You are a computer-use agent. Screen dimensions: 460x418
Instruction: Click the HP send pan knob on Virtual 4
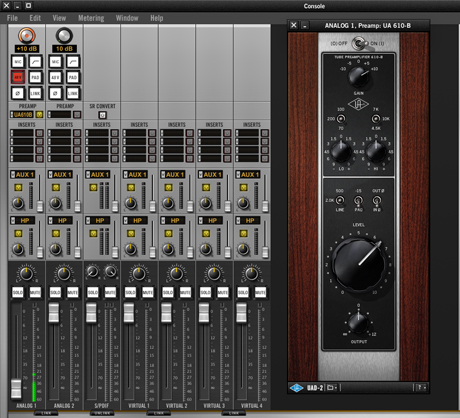(x=243, y=249)
